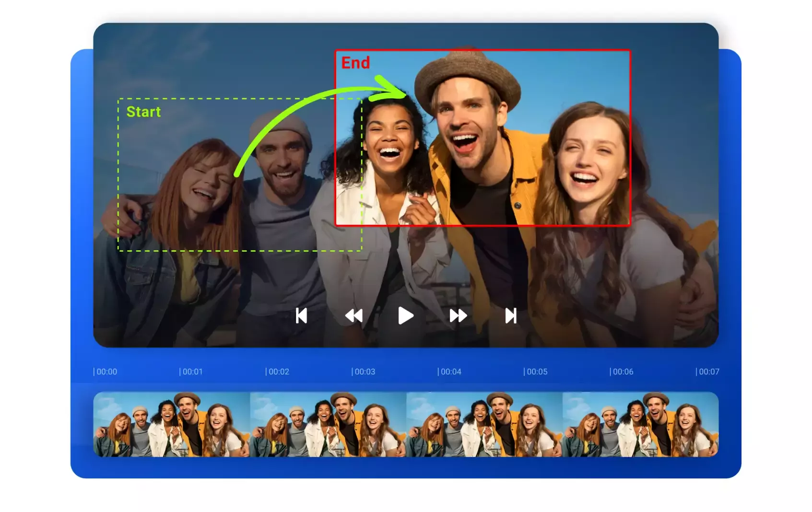The image size is (812, 512).
Task: Click the 00:07 mark on timeline
Action: click(707, 372)
